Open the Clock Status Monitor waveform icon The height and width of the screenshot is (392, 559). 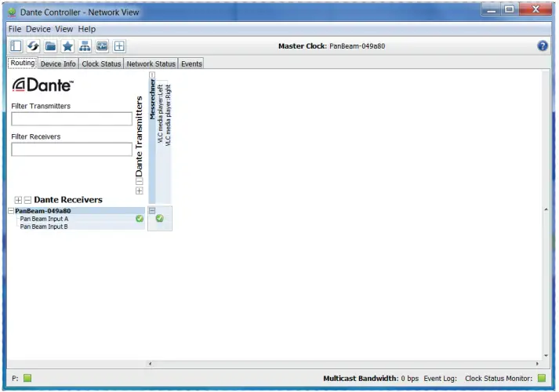pyautogui.click(x=102, y=46)
